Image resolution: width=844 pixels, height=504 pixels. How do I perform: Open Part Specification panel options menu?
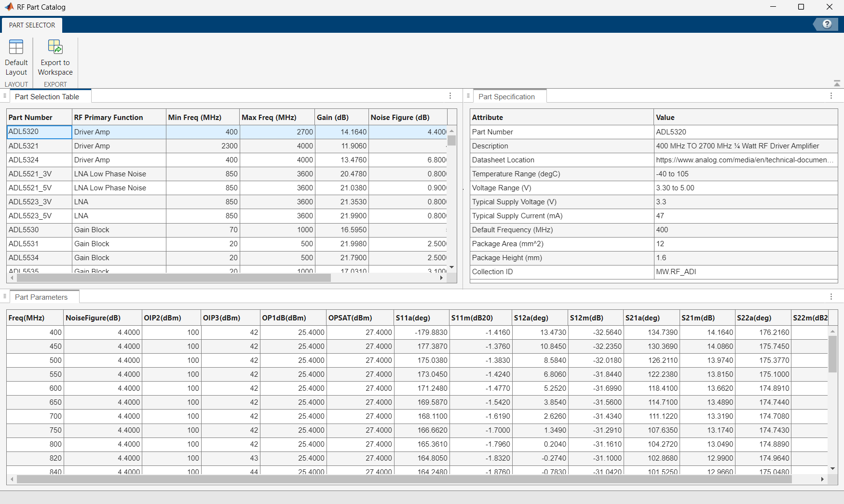831,96
